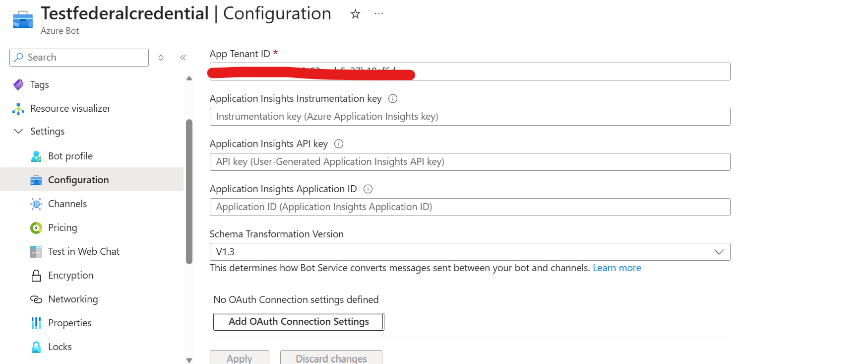Screen dimensions: 868x364
Task: Open Schema Transformation Version dropdown
Action: [x=470, y=252]
